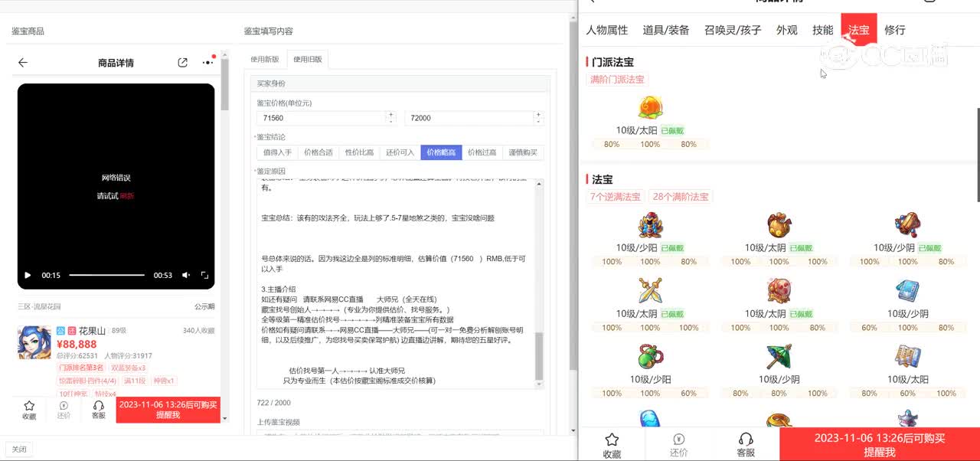
Task: Seek along the video progress bar
Action: (107, 275)
